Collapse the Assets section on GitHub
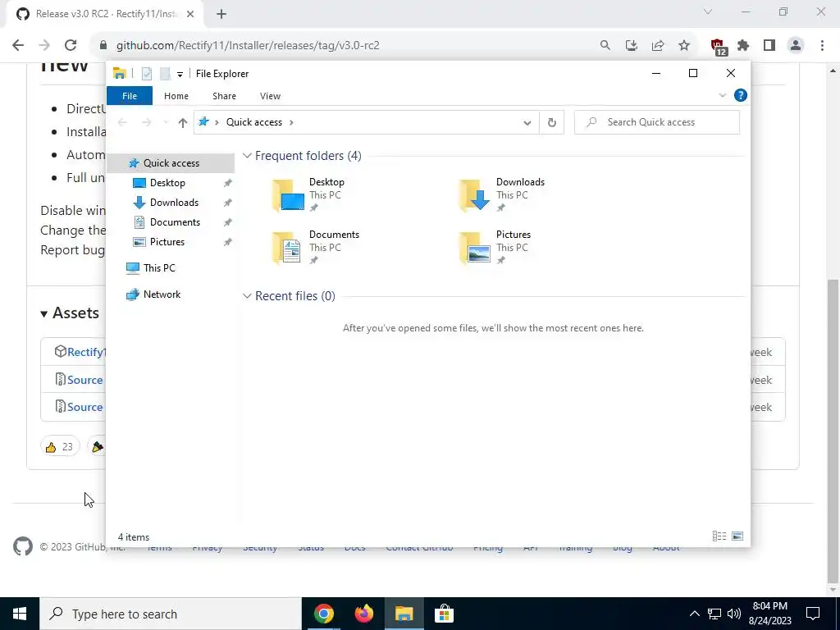Image resolution: width=840 pixels, height=630 pixels. (x=70, y=313)
